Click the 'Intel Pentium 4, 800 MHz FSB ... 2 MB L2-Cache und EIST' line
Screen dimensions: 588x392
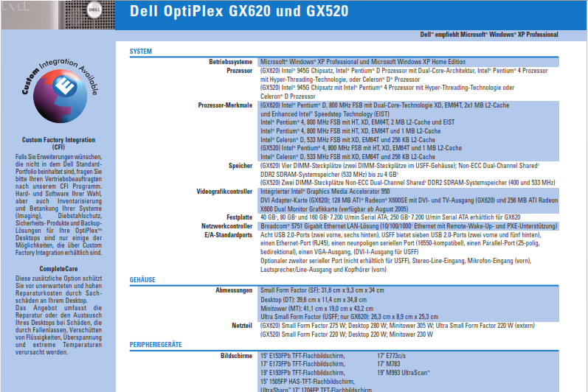coord(357,122)
